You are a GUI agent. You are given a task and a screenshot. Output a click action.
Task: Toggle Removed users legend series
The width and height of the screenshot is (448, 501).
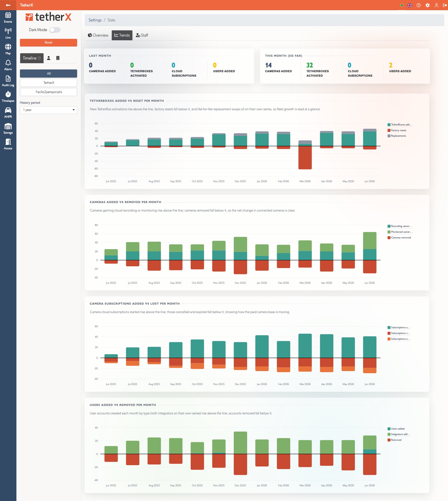394,440
